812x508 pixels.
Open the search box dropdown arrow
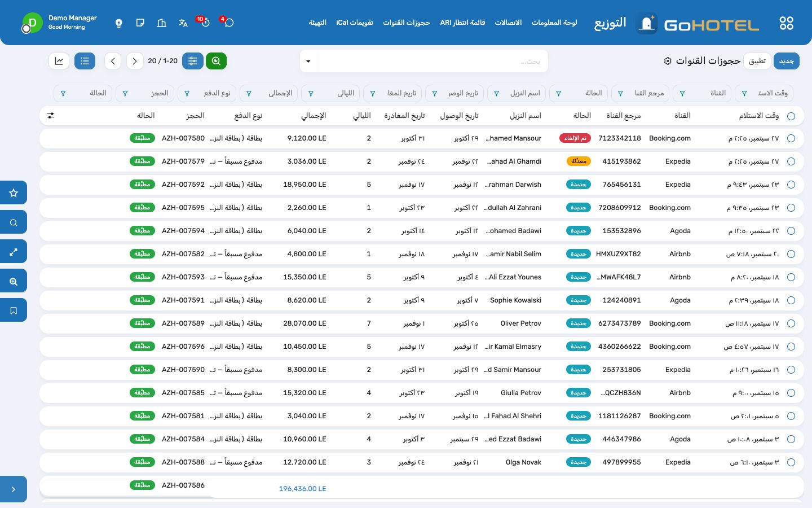[308, 61]
